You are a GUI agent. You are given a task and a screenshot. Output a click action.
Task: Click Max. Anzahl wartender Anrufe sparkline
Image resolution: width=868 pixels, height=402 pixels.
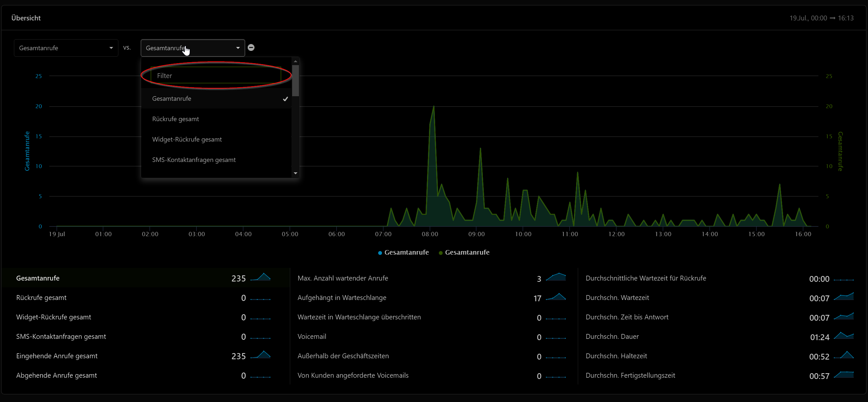pyautogui.click(x=556, y=277)
